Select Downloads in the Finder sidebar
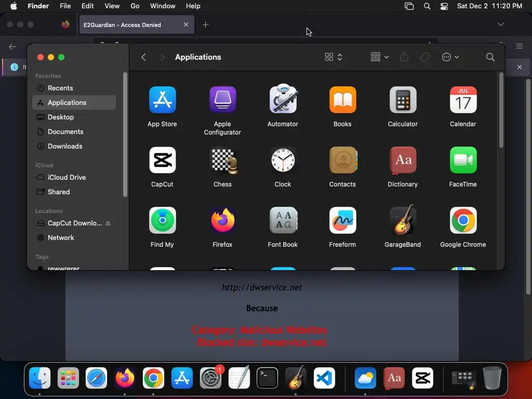Screen dimensions: 532x399 [x=74, y=146]
